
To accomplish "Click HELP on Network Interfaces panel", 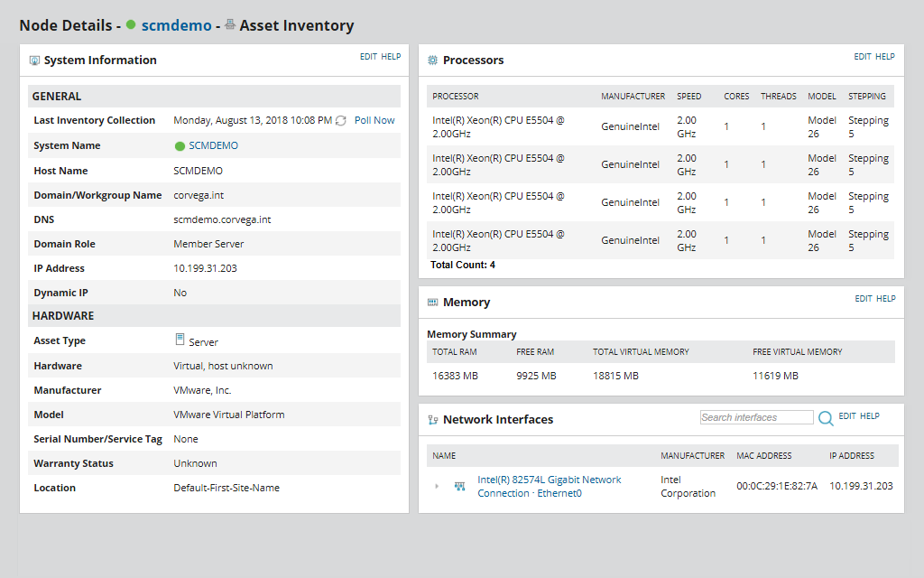I will click(x=869, y=416).
